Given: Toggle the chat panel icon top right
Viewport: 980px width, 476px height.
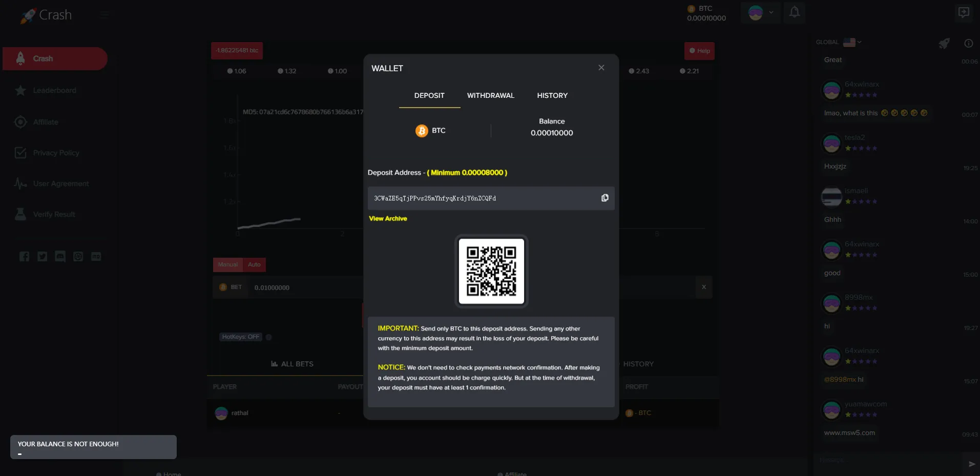Looking at the screenshot, I should pyautogui.click(x=963, y=12).
